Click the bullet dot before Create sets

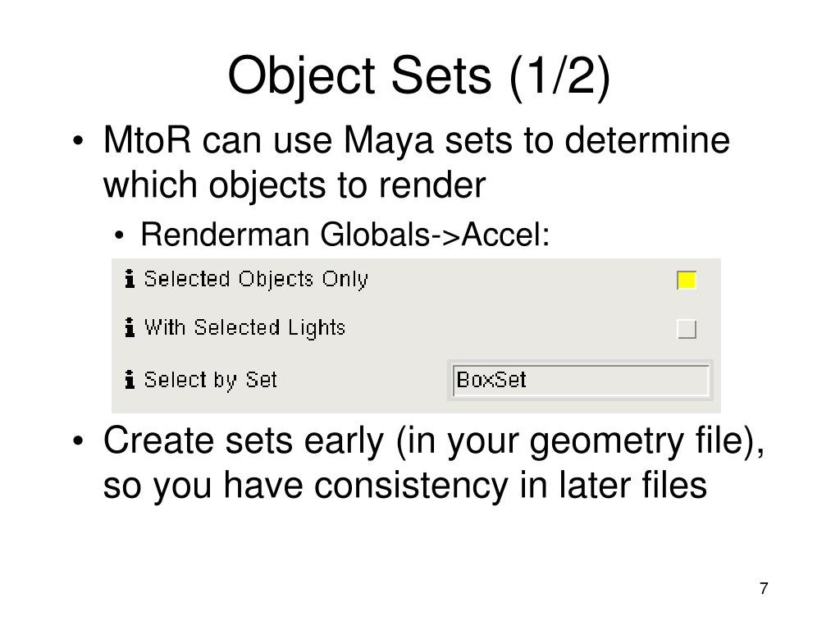(x=78, y=441)
